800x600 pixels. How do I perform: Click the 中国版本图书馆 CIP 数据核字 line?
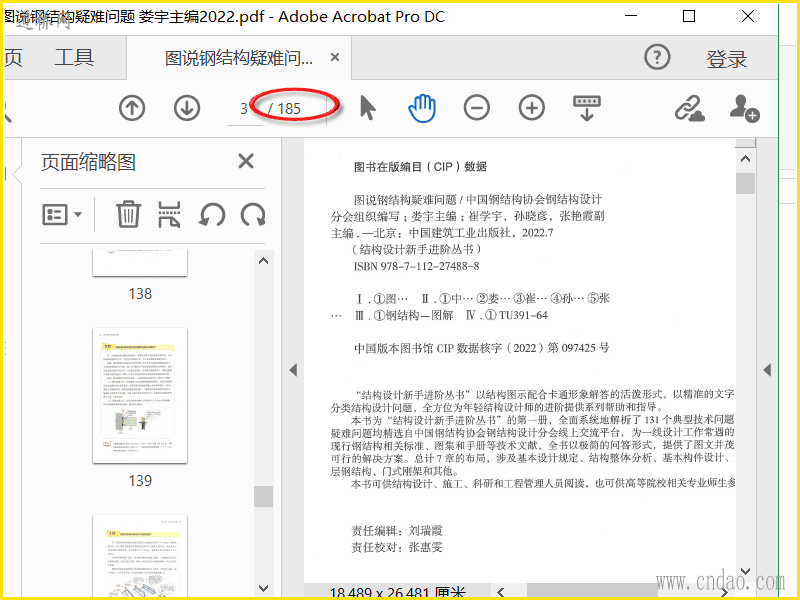pyautogui.click(x=482, y=348)
